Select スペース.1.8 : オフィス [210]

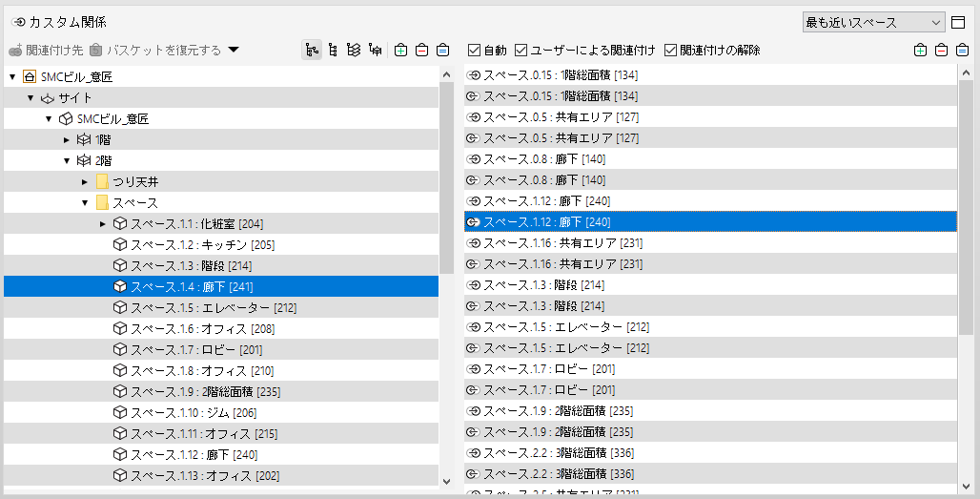click(221, 370)
